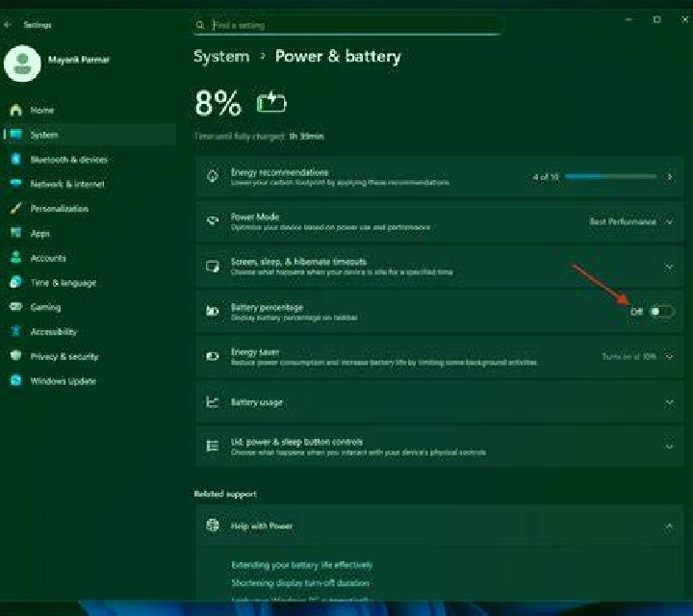
Task: Expand the Energy saver section chevron
Action: [x=670, y=356]
